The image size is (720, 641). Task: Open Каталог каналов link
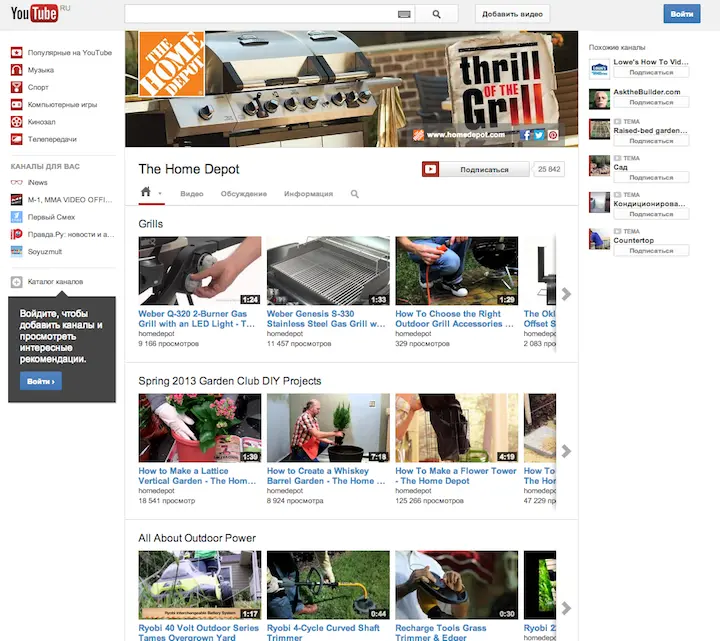pos(55,282)
